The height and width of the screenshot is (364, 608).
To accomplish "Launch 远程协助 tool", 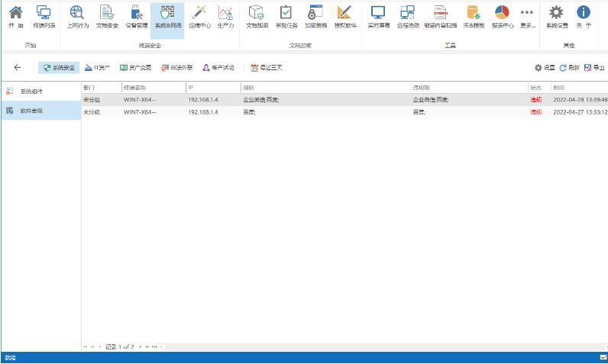I will [408, 17].
